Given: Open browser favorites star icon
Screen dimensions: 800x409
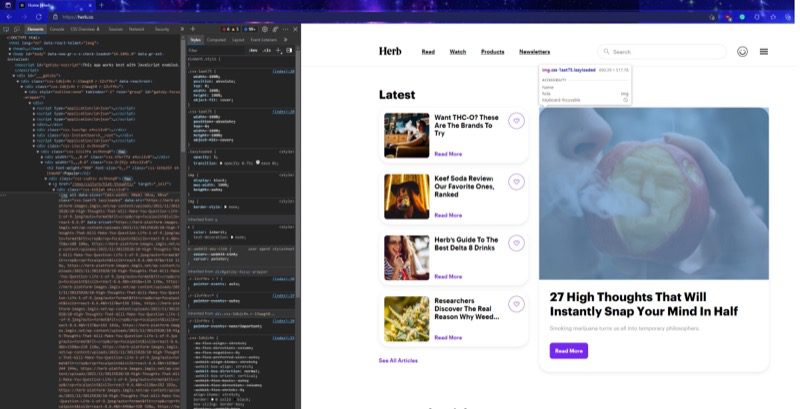Looking at the screenshot, I should pos(772,17).
